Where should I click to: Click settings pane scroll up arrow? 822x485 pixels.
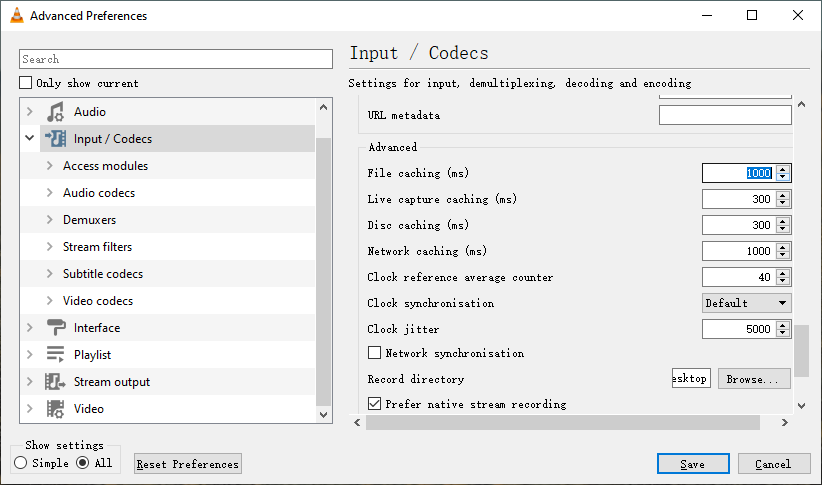[801, 104]
